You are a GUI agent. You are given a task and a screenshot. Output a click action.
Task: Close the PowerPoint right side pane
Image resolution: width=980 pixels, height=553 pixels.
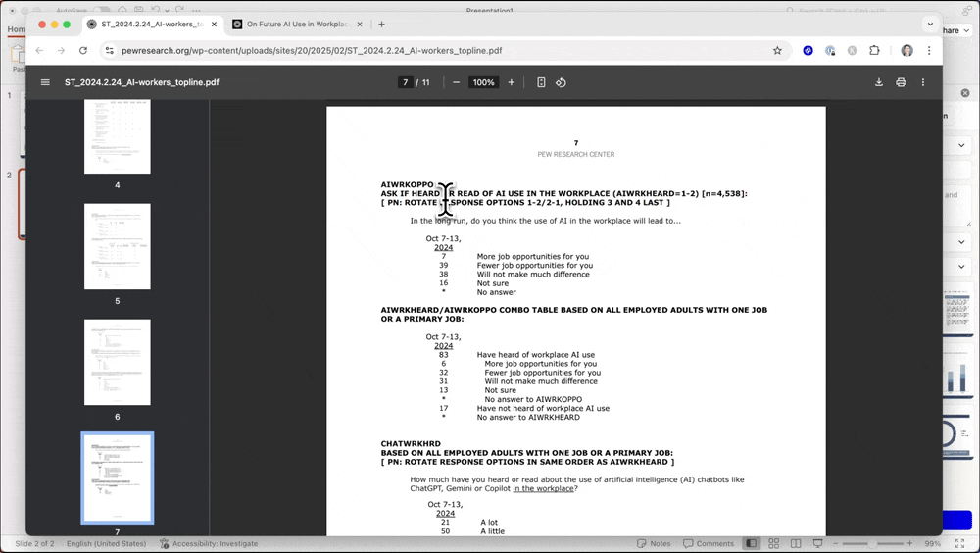[x=965, y=92]
